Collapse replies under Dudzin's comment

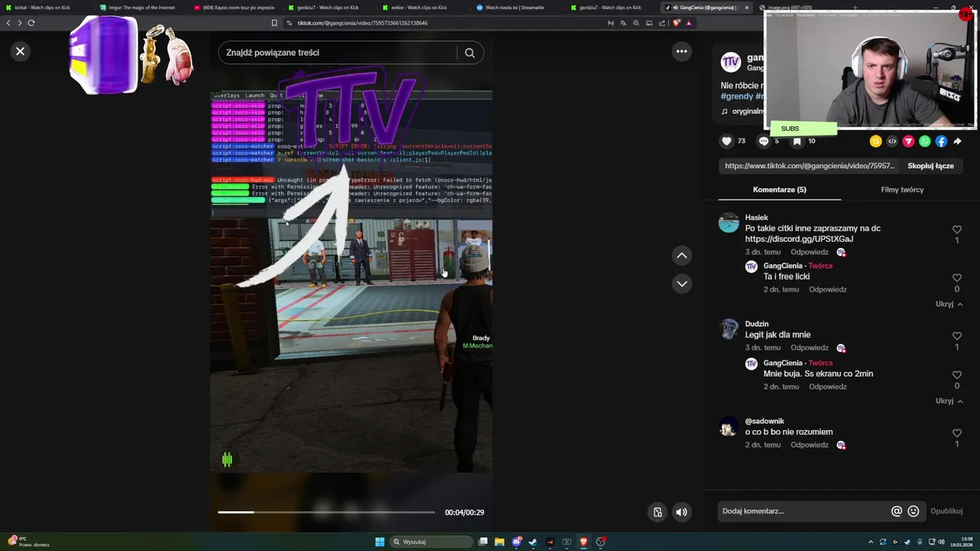[949, 401]
